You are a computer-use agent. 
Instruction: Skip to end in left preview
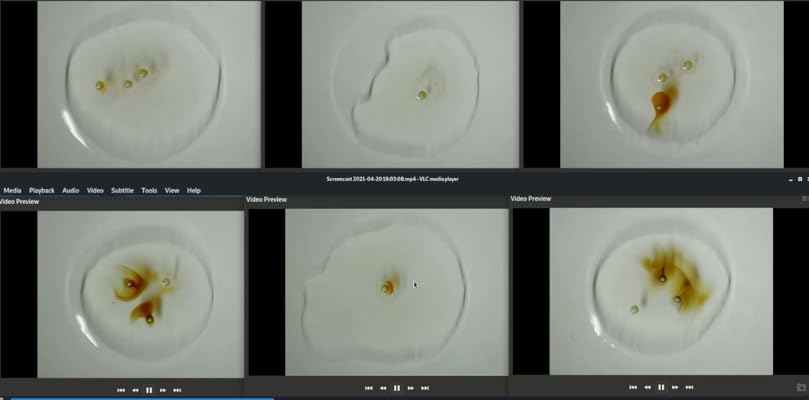tap(177, 390)
